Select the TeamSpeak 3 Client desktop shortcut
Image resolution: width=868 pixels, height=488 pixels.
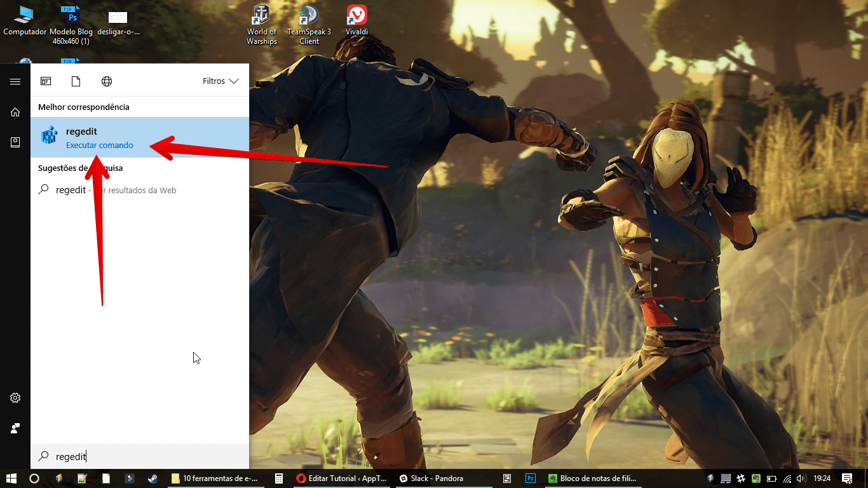click(x=309, y=25)
